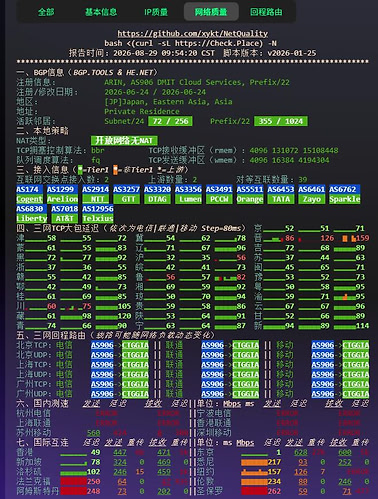Click the AS3356 Lumen badge
This screenshot has height=499, width=378.
tap(188, 194)
